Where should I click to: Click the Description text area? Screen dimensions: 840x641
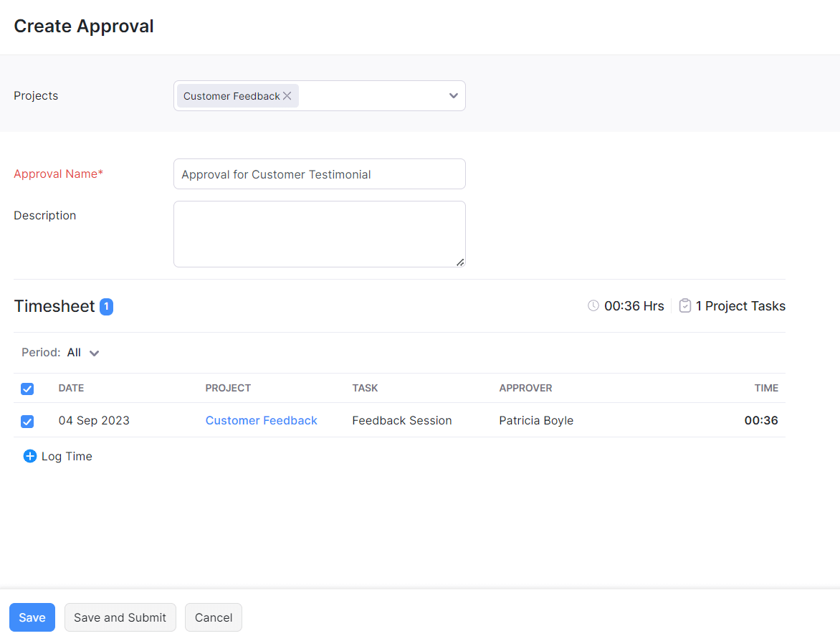click(x=319, y=234)
